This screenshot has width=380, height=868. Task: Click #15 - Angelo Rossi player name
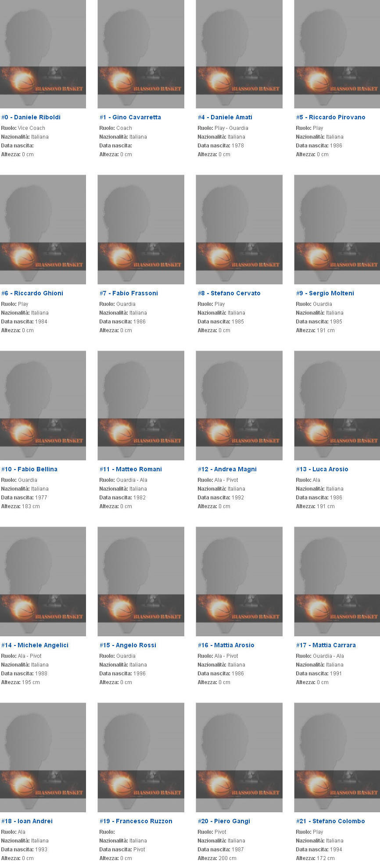[x=128, y=645]
